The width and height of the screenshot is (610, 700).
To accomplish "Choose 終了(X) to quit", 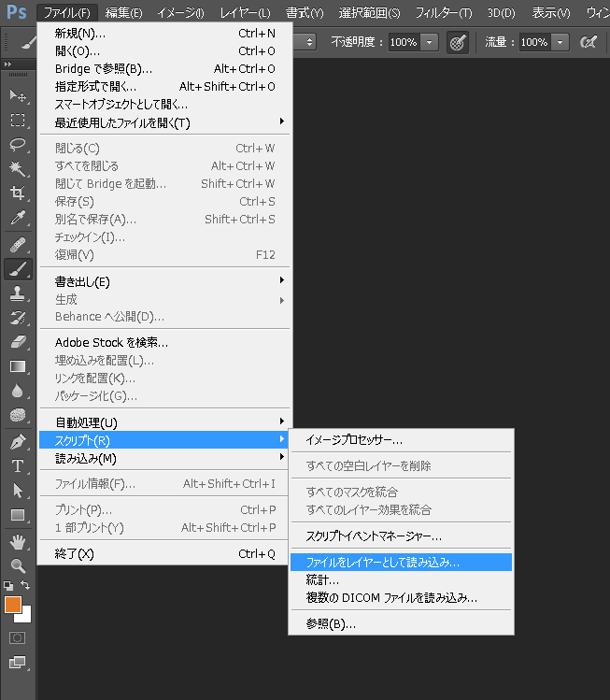I will click(164, 554).
